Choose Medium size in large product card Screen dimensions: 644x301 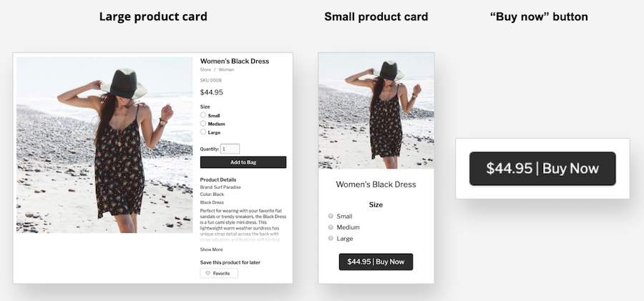pyautogui.click(x=203, y=124)
